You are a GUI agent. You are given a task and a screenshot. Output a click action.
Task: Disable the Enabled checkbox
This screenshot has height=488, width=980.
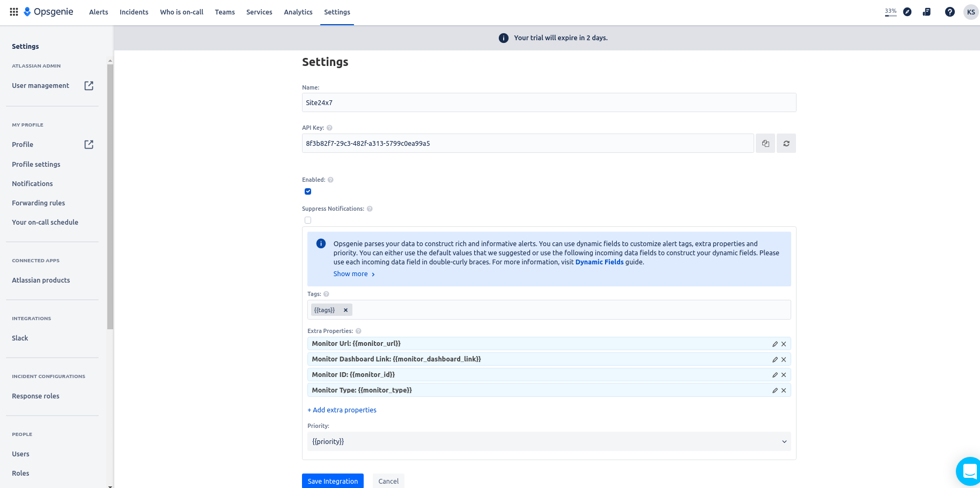click(307, 191)
